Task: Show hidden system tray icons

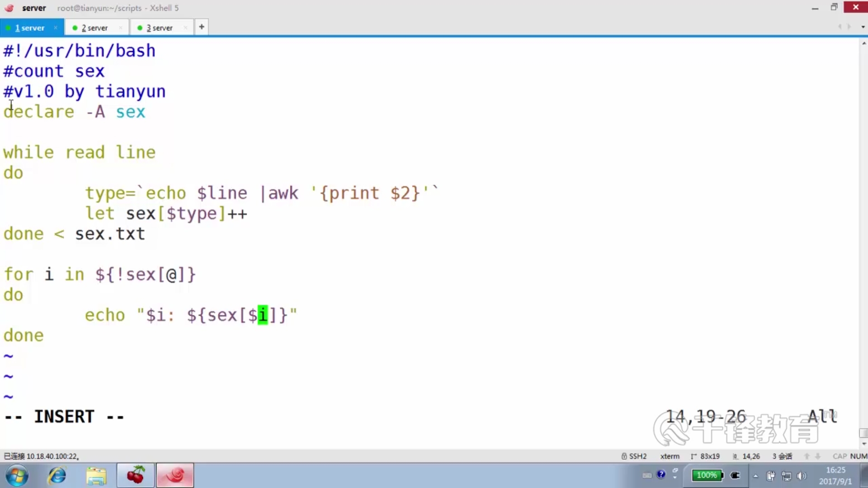Action: [x=755, y=476]
